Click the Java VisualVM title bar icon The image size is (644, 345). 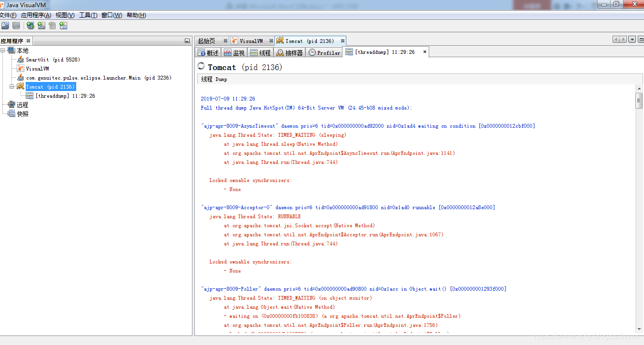[2, 5]
